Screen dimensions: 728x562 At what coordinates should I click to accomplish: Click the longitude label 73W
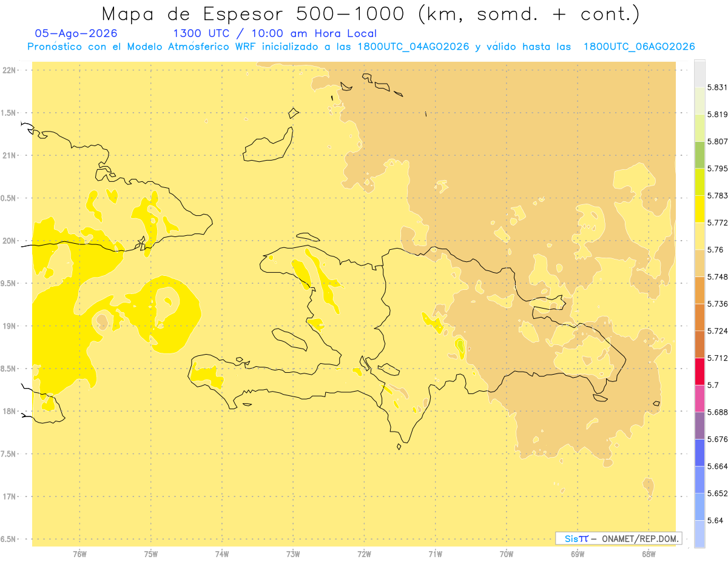[293, 554]
